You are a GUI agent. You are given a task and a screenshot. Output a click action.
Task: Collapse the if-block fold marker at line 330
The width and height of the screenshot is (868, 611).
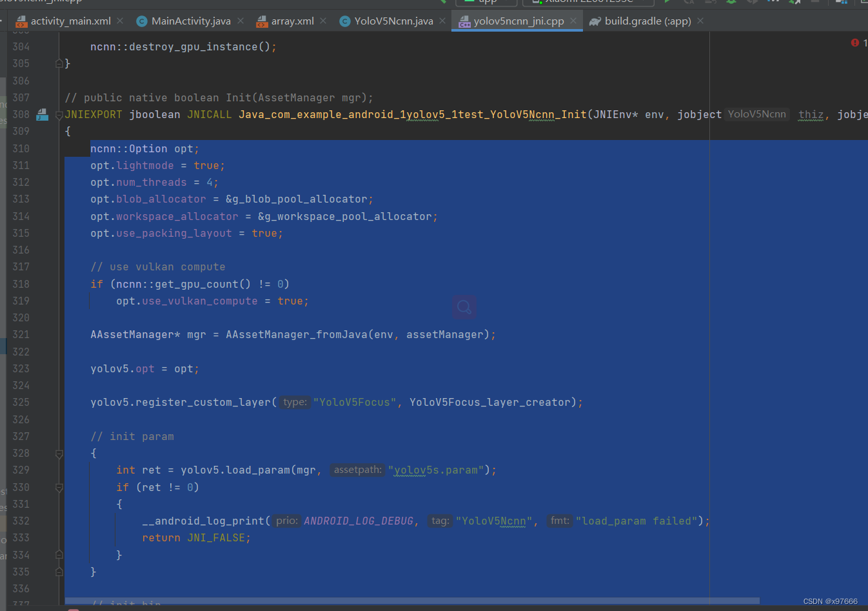coord(59,488)
